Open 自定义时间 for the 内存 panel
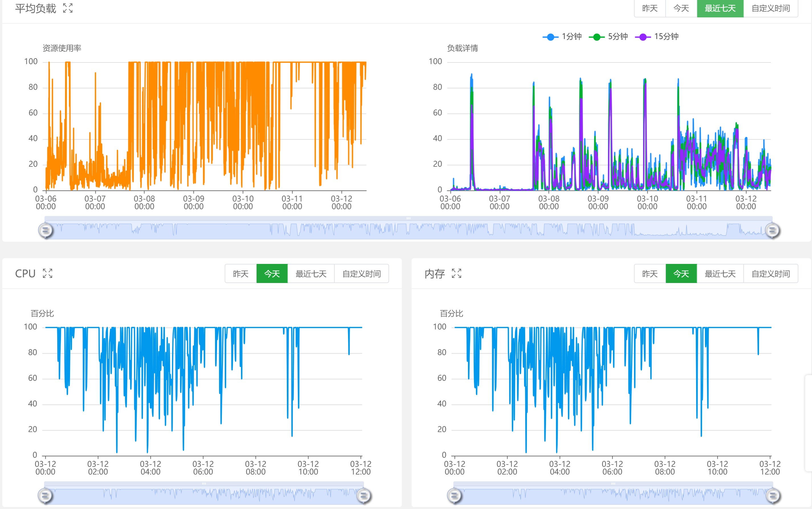The height and width of the screenshot is (509, 812). (771, 274)
